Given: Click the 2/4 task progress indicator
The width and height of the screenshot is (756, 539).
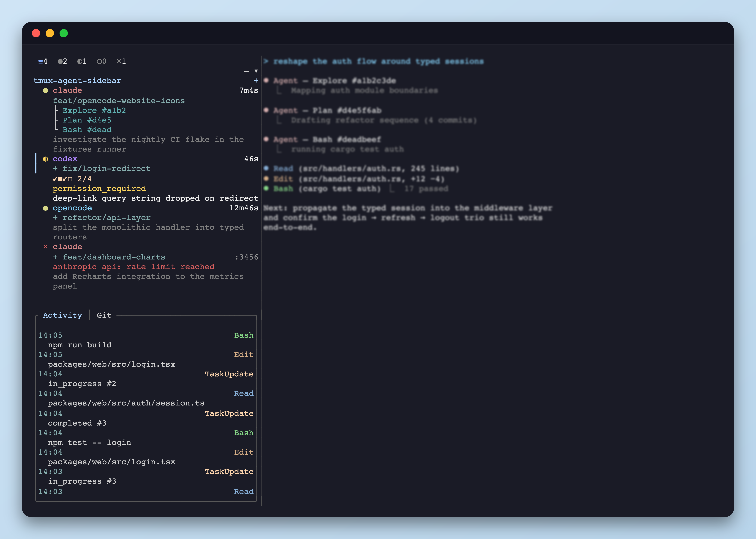Looking at the screenshot, I should [84, 179].
